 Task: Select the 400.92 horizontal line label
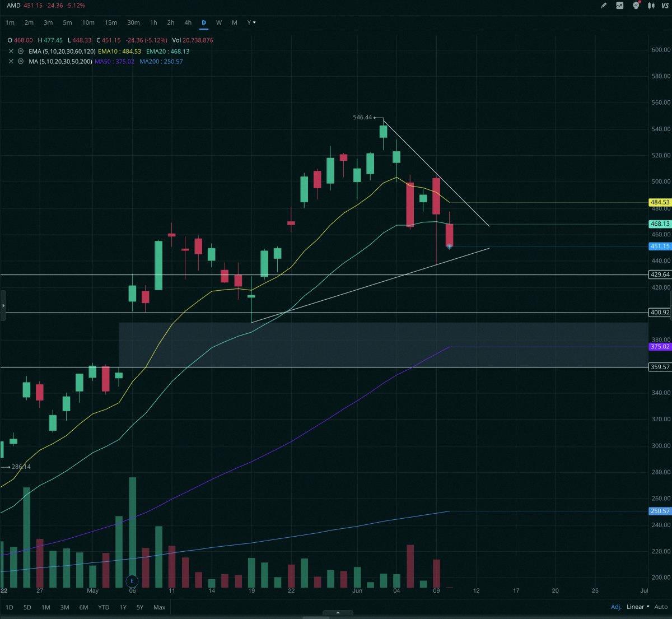(660, 313)
